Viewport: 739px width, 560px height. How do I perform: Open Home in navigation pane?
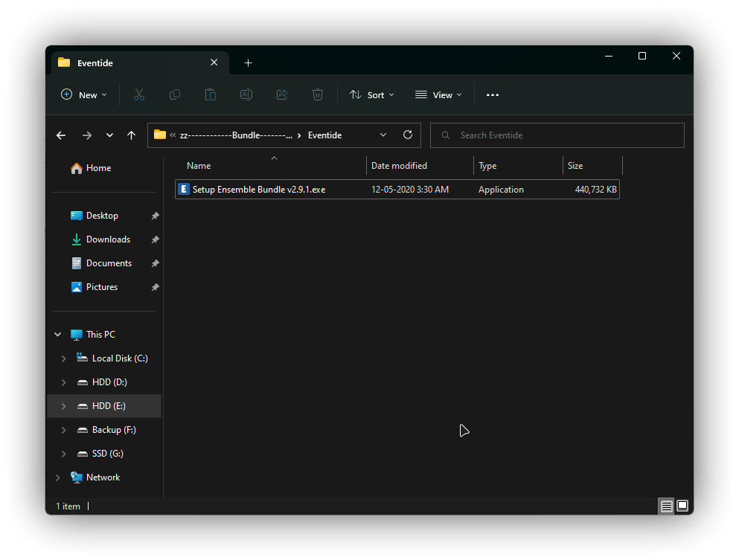[x=91, y=168]
